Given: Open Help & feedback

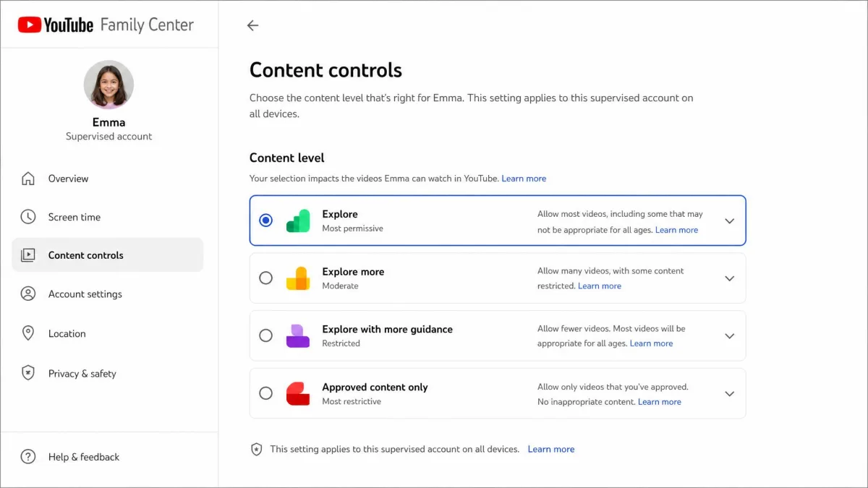Looking at the screenshot, I should pos(108,457).
